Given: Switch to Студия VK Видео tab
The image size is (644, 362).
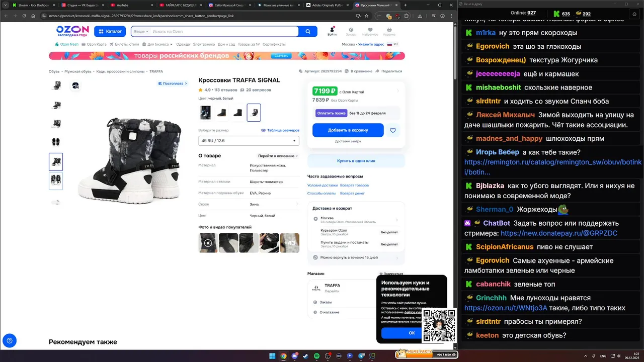Looking at the screenshot, I should click(83, 5).
